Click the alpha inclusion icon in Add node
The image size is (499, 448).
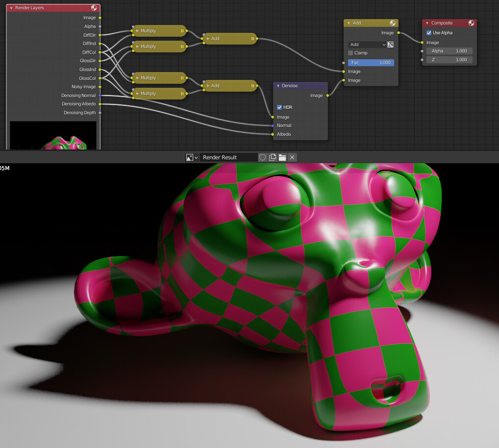click(391, 45)
